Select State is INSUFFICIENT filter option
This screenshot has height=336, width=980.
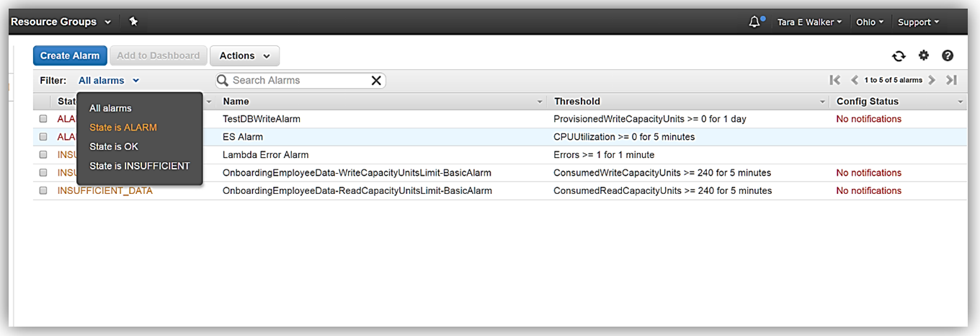tap(140, 166)
